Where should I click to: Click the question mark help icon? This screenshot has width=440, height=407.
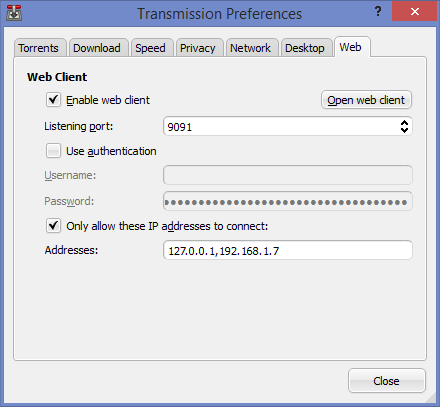378,12
